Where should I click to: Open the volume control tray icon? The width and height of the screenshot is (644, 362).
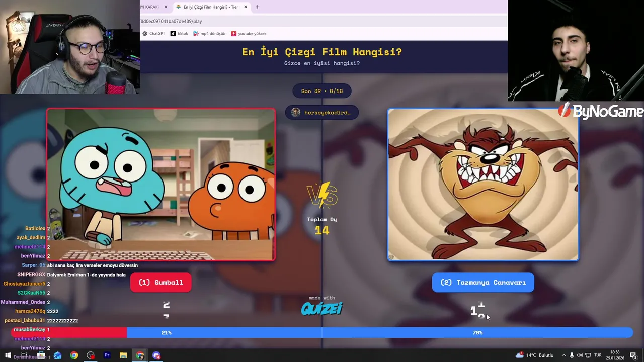pos(580,355)
